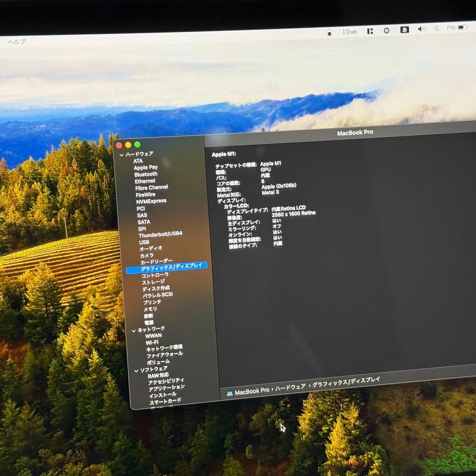Select Apple Pay in the sidebar

[146, 167]
